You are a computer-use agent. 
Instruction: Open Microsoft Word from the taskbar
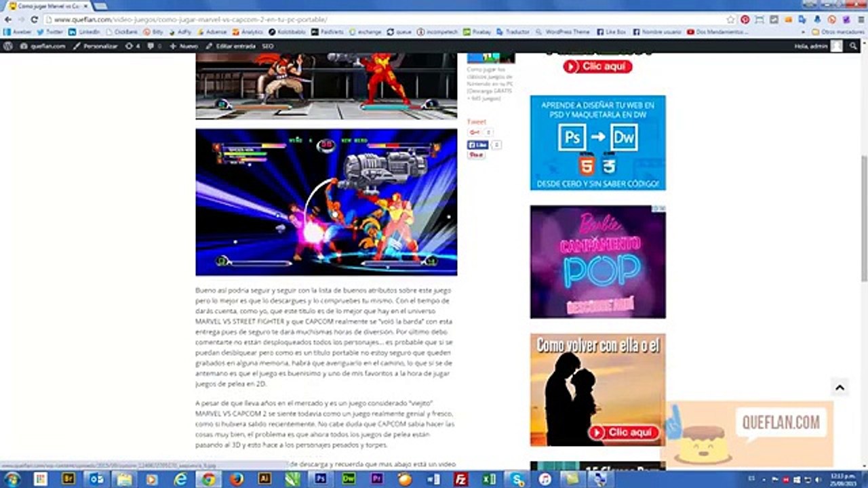tap(433, 479)
